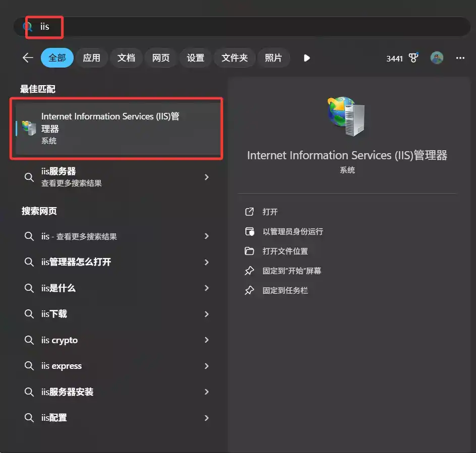Viewport: 476px width, 453px height.
Task: Choose 以管理员身份运行
Action: (x=292, y=231)
